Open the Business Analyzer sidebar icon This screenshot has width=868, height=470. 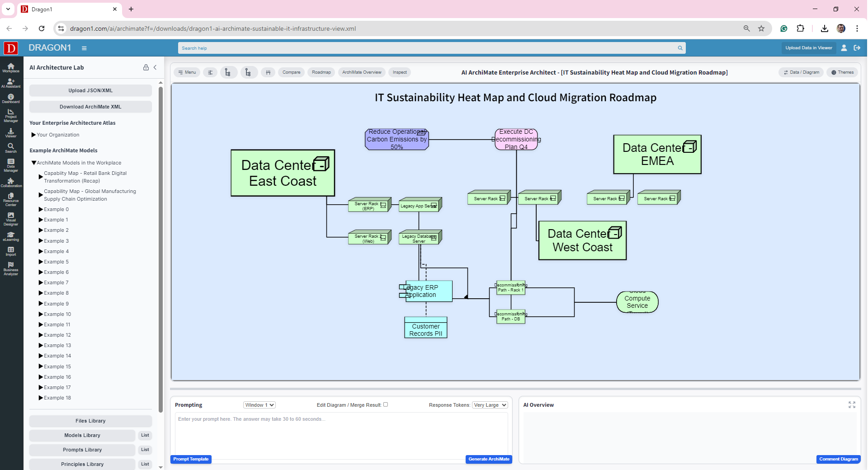click(x=11, y=268)
